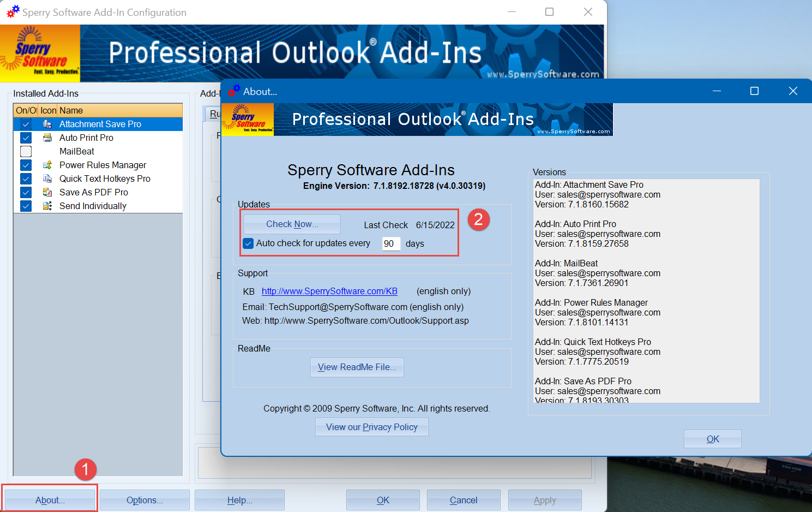Click the About window title bar app icon

pyautogui.click(x=234, y=91)
